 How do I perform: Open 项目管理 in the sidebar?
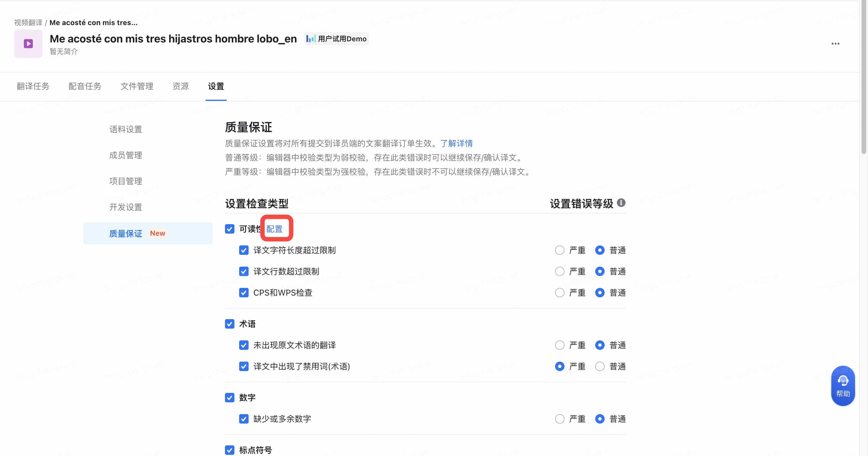point(126,181)
